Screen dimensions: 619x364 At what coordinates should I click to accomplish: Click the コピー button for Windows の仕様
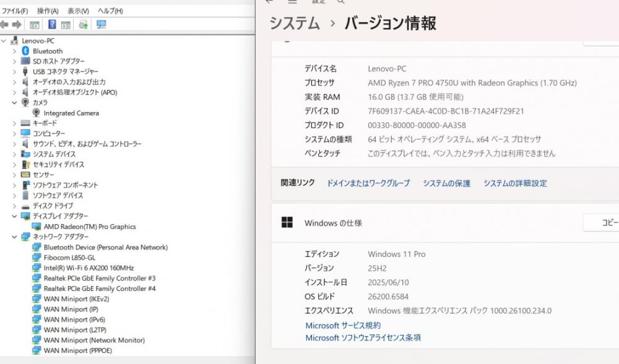point(601,223)
